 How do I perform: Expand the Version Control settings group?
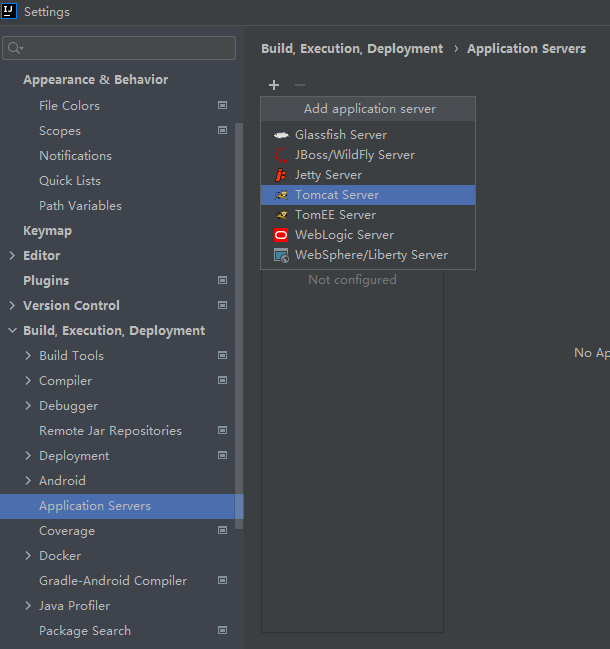pos(12,306)
